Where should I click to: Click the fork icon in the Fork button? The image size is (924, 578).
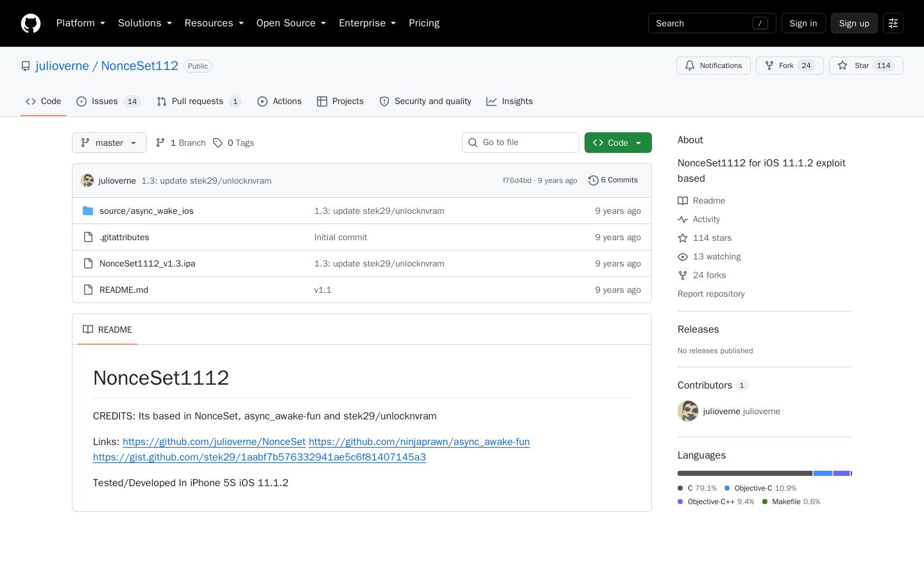pyautogui.click(x=769, y=66)
